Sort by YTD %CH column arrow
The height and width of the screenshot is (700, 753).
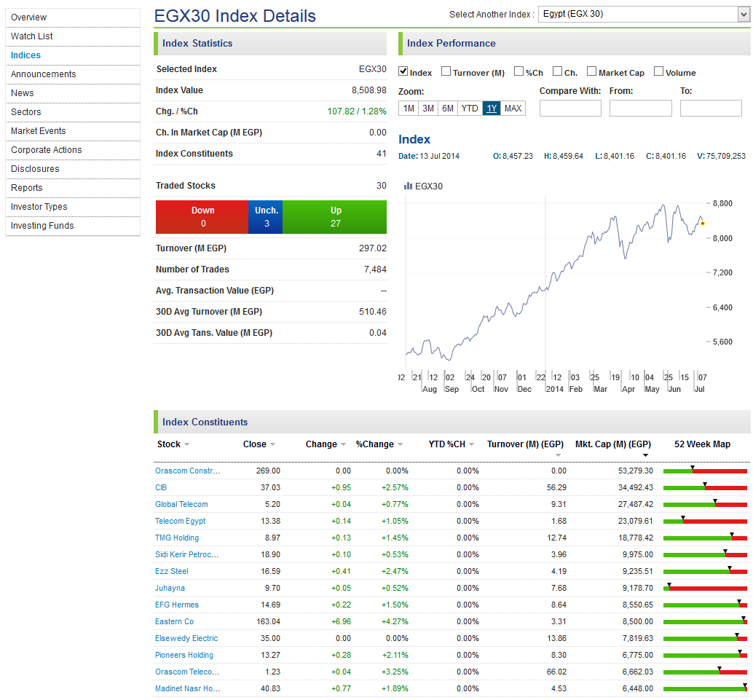[472, 444]
